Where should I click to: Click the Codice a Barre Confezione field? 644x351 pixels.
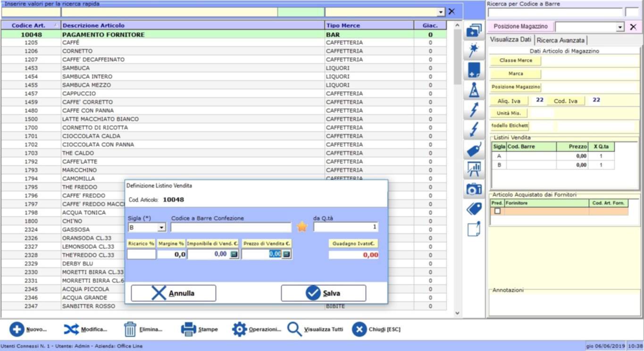coord(231,228)
